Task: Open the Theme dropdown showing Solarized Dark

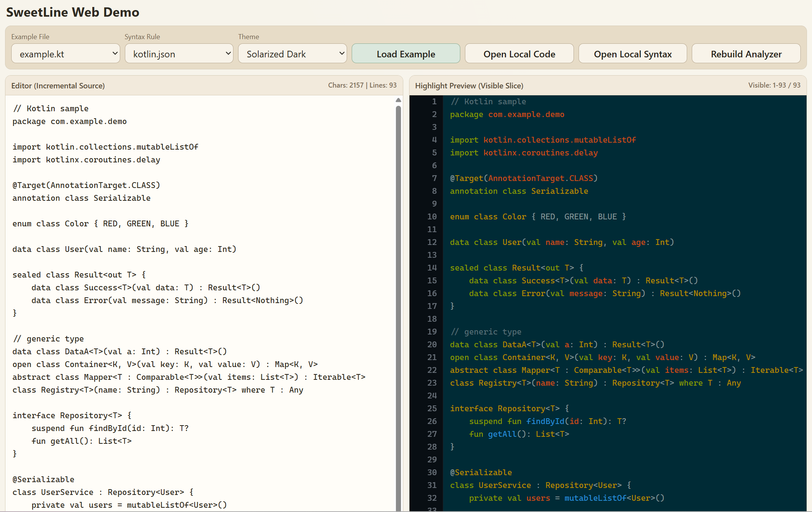Action: pos(292,53)
